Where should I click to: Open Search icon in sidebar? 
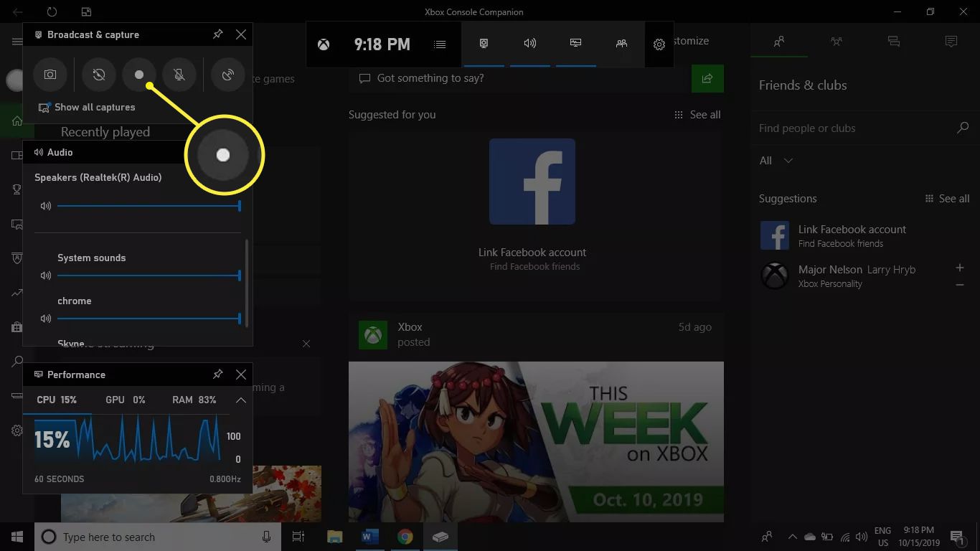pyautogui.click(x=17, y=362)
